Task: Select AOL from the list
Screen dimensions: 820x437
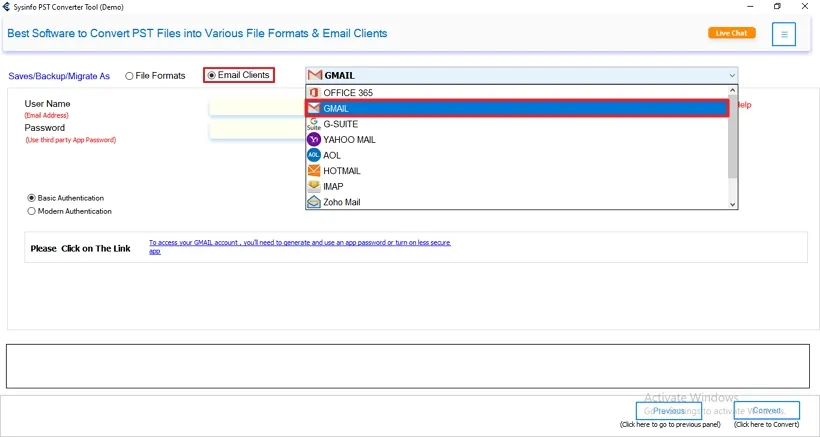Action: click(x=517, y=155)
